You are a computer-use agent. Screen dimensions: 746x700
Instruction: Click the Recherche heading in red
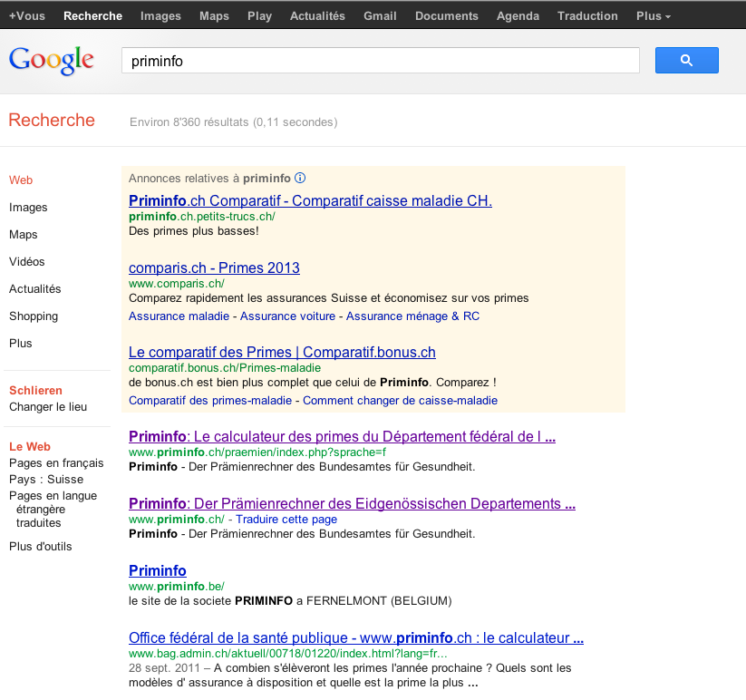(x=52, y=120)
